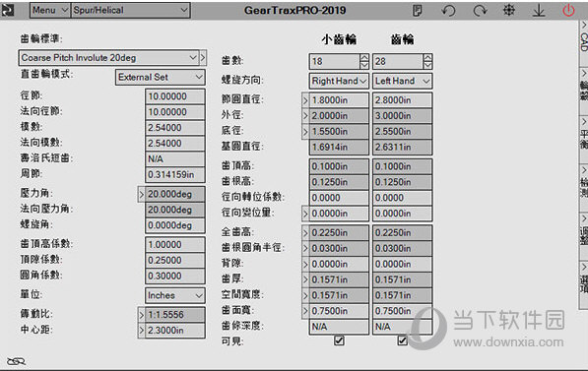Click the gear 節圓直徑 field showing 2.8000in
This screenshot has width=588, height=371.
[402, 100]
